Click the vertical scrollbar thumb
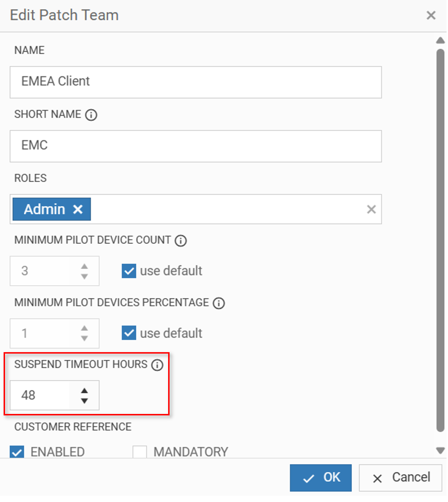 pyautogui.click(x=440, y=241)
